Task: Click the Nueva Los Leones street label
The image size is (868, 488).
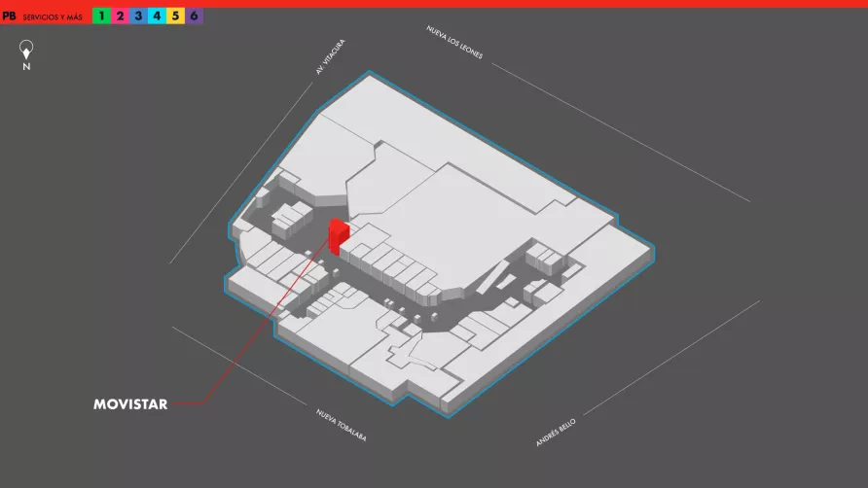Action: (x=454, y=42)
